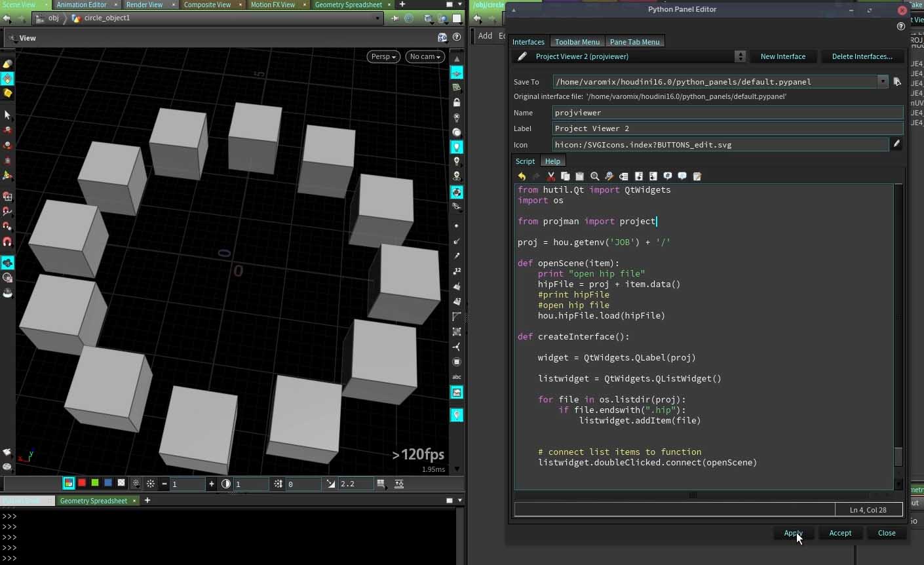
Task: Toggle the red channel display button
Action: (x=82, y=483)
